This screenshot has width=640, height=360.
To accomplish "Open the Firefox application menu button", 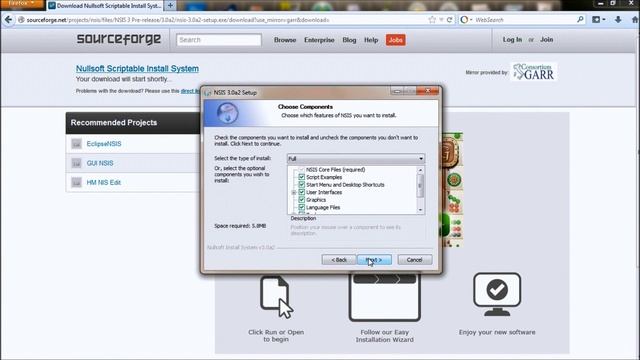I will (22, 4).
